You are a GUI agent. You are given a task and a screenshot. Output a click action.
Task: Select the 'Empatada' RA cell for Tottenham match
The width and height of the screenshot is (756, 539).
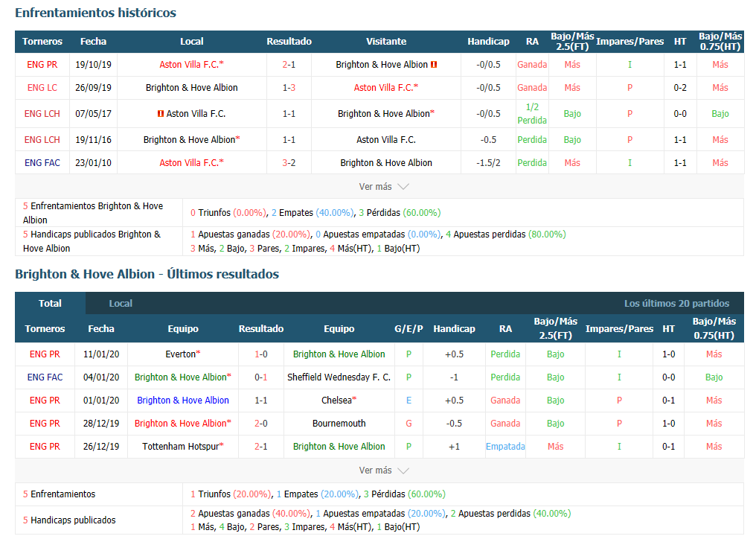tap(505, 447)
